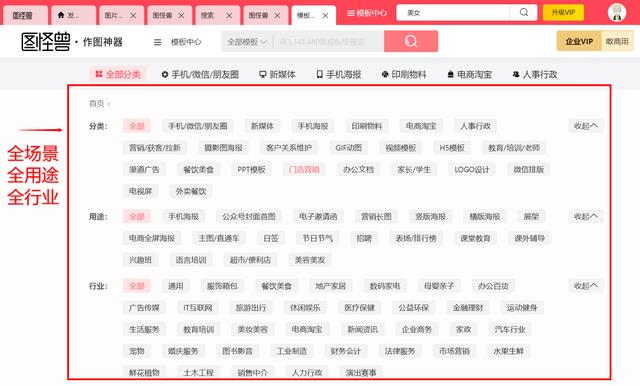Select the 摄影图海报 category tag
The width and height of the screenshot is (640, 386).
223,148
